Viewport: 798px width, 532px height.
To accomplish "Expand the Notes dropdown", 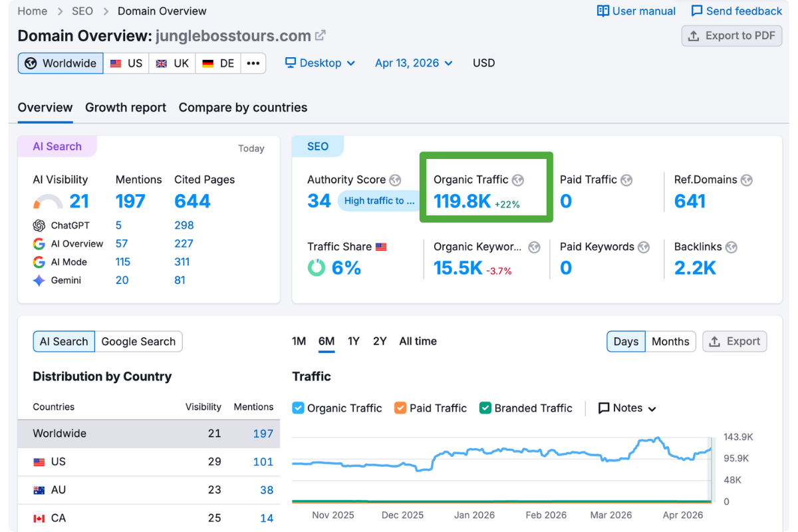I will point(627,408).
